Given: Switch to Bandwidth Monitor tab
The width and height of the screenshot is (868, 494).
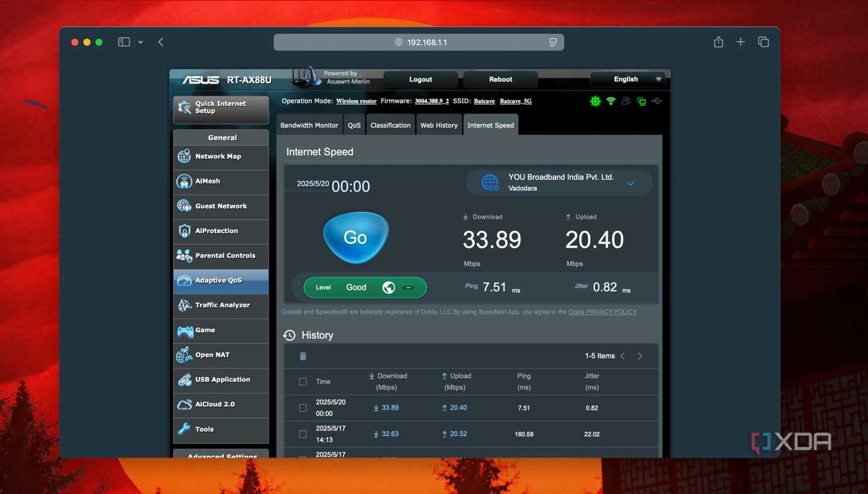Looking at the screenshot, I should click(309, 125).
